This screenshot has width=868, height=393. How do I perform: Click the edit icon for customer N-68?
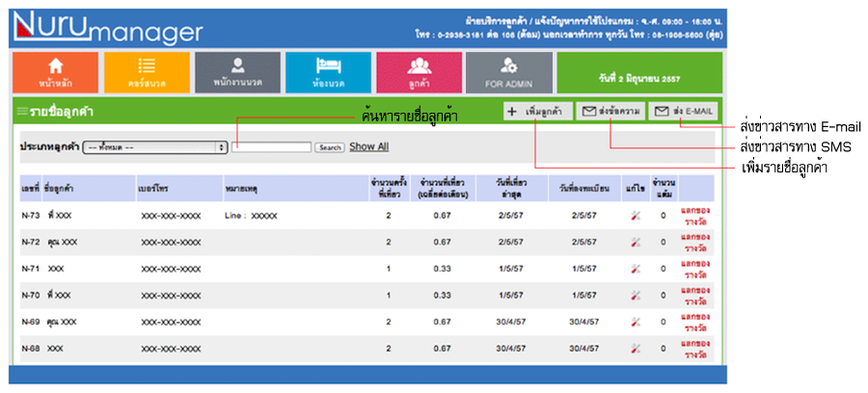point(634,349)
